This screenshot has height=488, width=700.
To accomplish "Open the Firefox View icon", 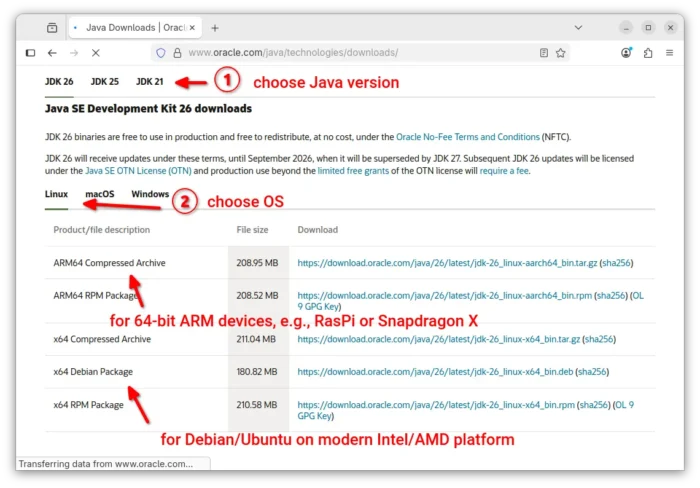I will [52, 28].
